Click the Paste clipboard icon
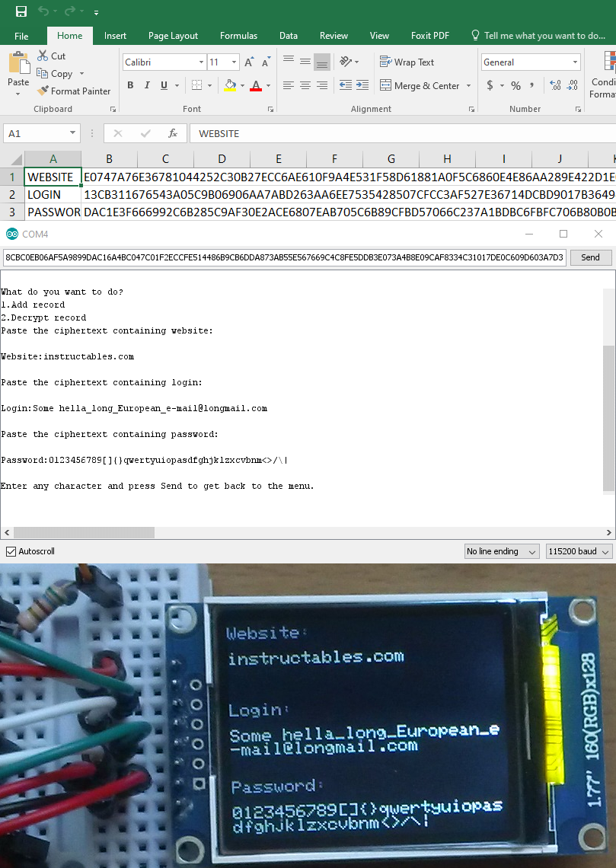The image size is (616, 868). pos(19,62)
